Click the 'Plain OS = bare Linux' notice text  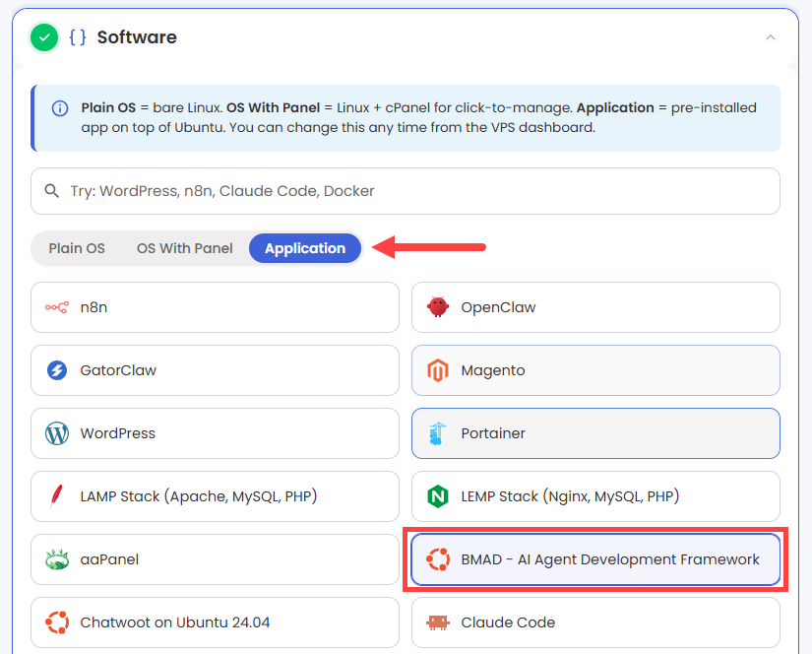(418, 117)
